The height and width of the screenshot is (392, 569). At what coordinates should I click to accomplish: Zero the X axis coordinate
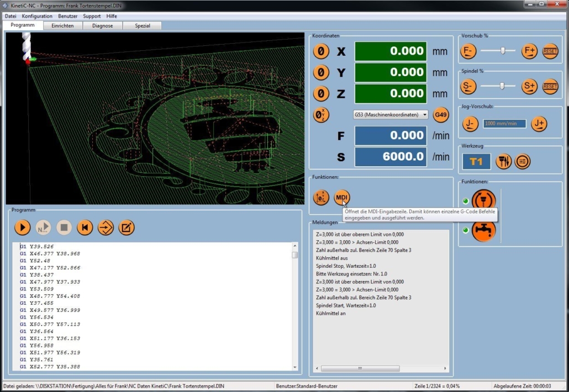click(x=321, y=51)
